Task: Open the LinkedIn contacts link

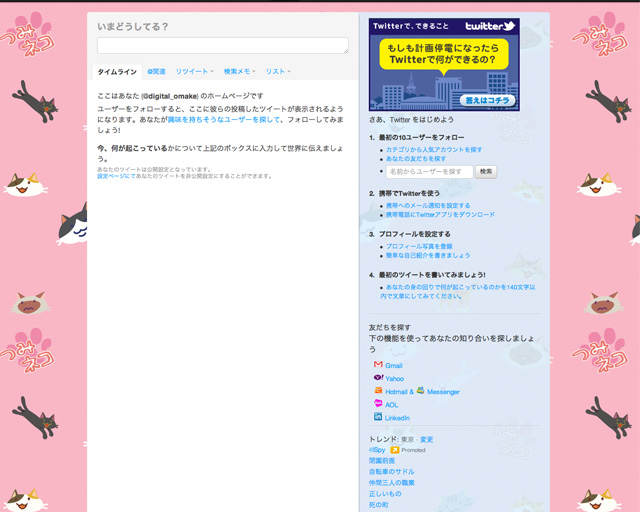Action: tap(397, 418)
